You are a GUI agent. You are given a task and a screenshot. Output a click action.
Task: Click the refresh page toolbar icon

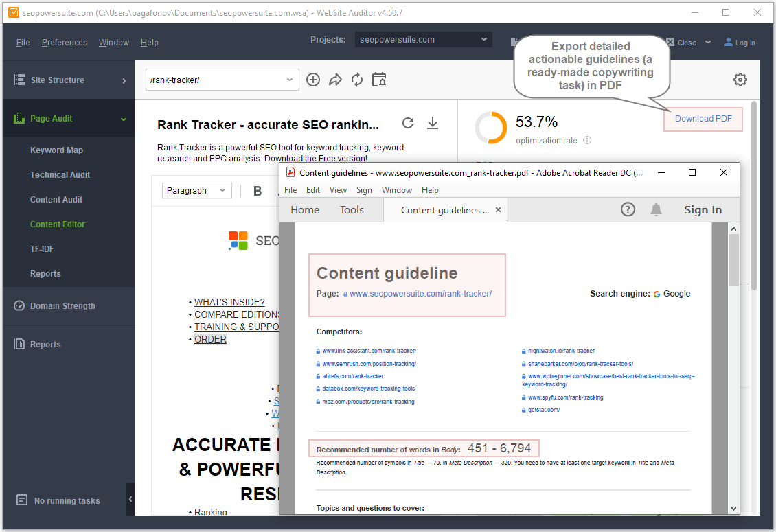(357, 80)
